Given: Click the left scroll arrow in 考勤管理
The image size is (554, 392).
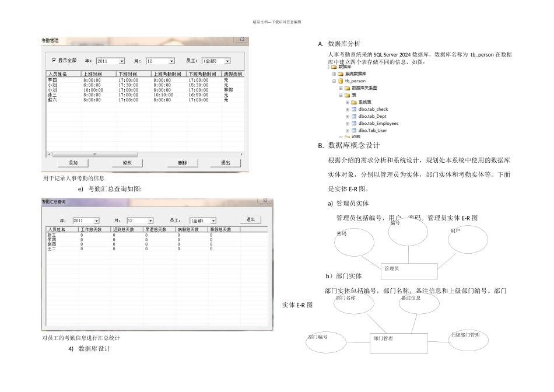Looking at the screenshot, I should 49,155.
